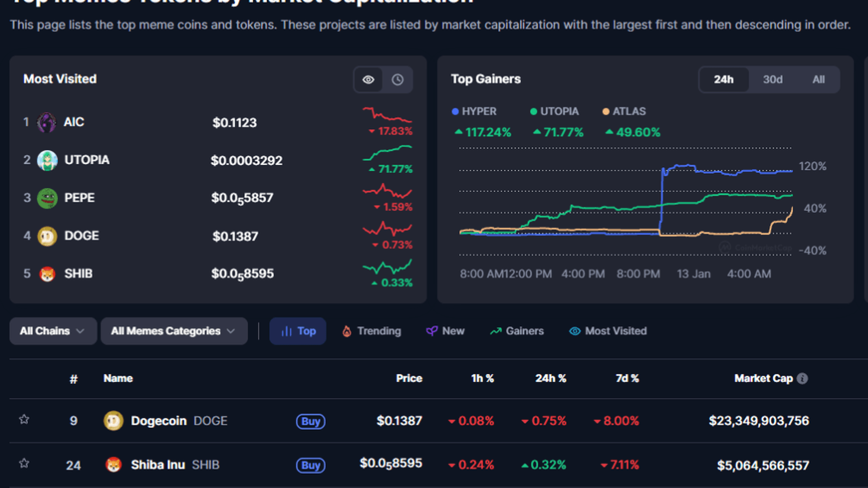Click the flame icon next to Trending

[x=346, y=331]
